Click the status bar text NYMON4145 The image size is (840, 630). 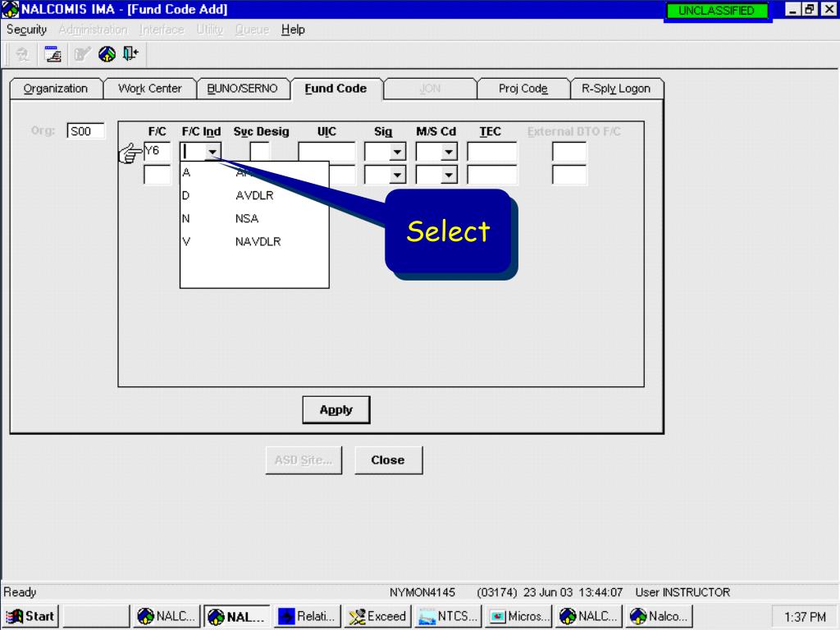click(422, 592)
